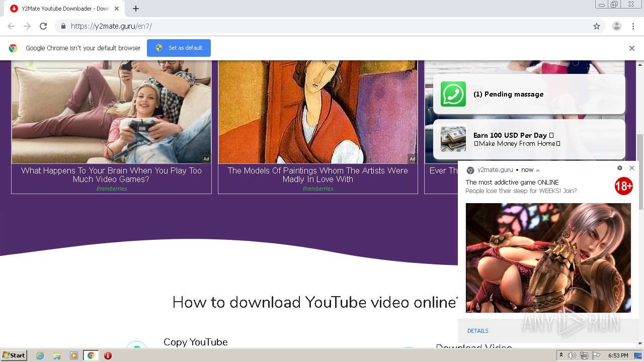The image size is (644, 362).
Task: Click the red 18+ badge icon
Action: [623, 187]
